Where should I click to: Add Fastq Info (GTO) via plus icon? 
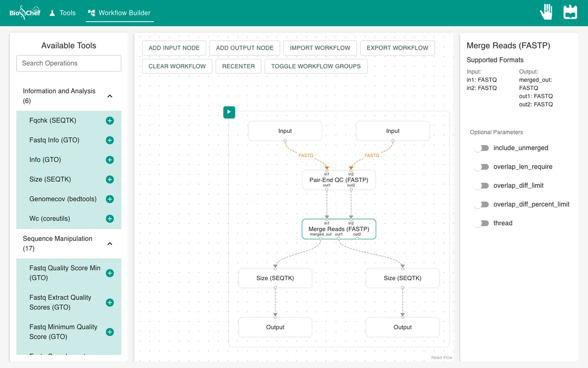(110, 140)
